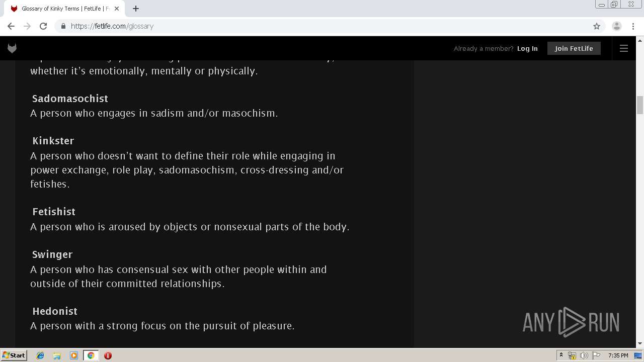
Task: Open the Chrome profile avatar icon
Action: (617, 26)
